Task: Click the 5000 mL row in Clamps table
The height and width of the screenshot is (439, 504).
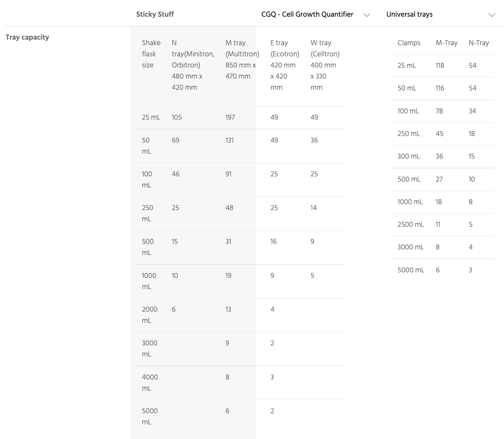Action: pos(443,270)
